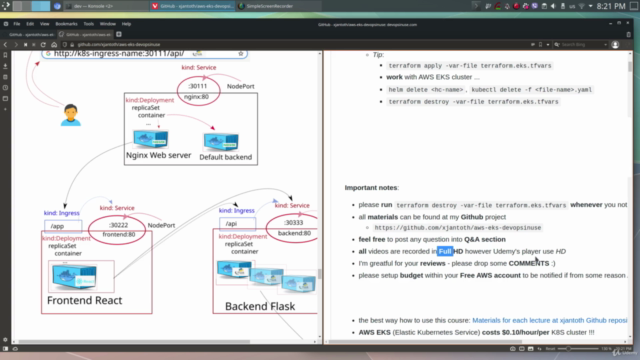Toggle tab tiling in the status bar
This screenshot has height=360, width=640.
click(522, 349)
